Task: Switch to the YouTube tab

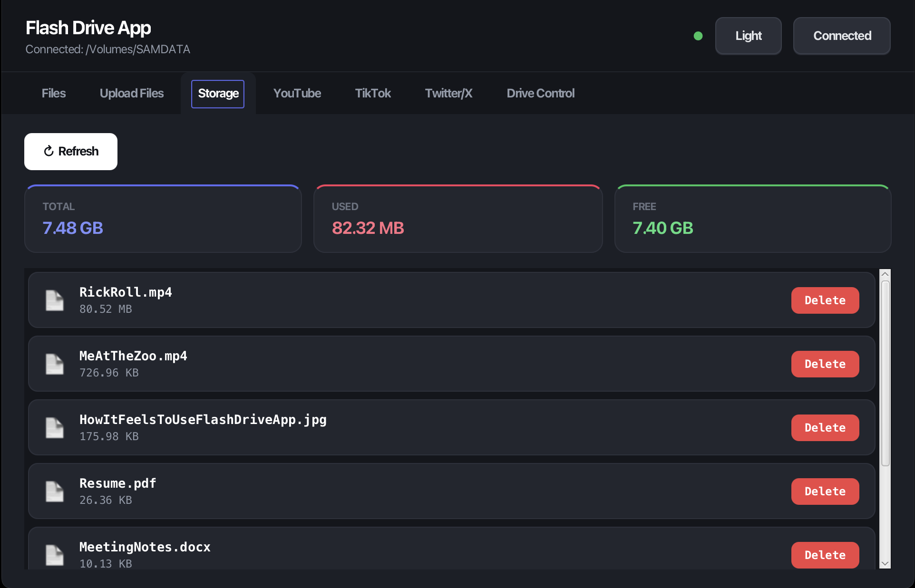Action: click(x=297, y=94)
